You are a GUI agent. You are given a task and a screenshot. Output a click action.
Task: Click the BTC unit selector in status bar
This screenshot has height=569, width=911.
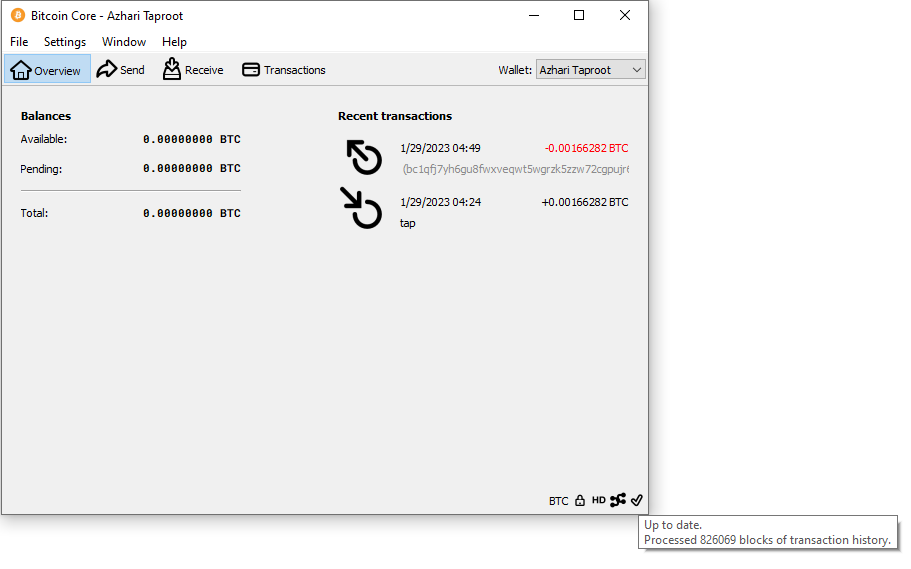558,501
